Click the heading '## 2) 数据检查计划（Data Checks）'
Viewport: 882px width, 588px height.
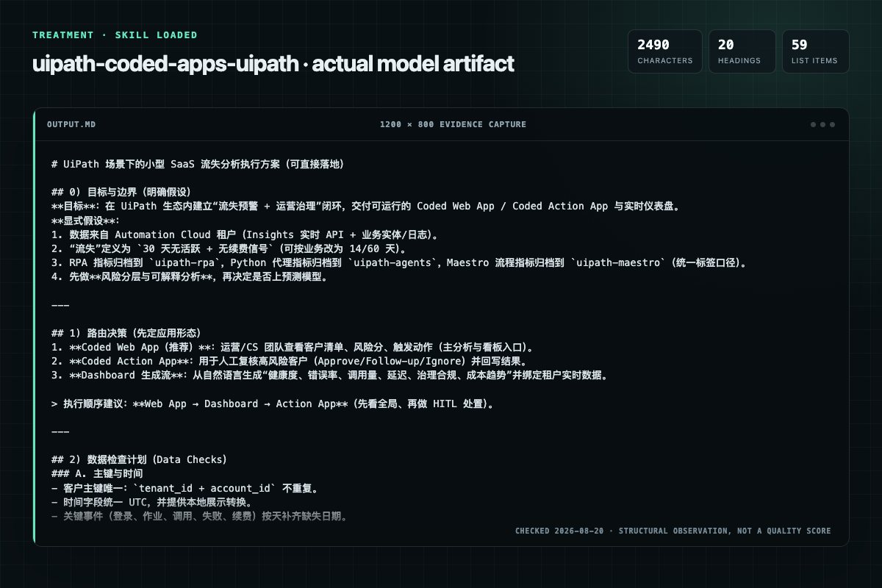(x=140, y=459)
